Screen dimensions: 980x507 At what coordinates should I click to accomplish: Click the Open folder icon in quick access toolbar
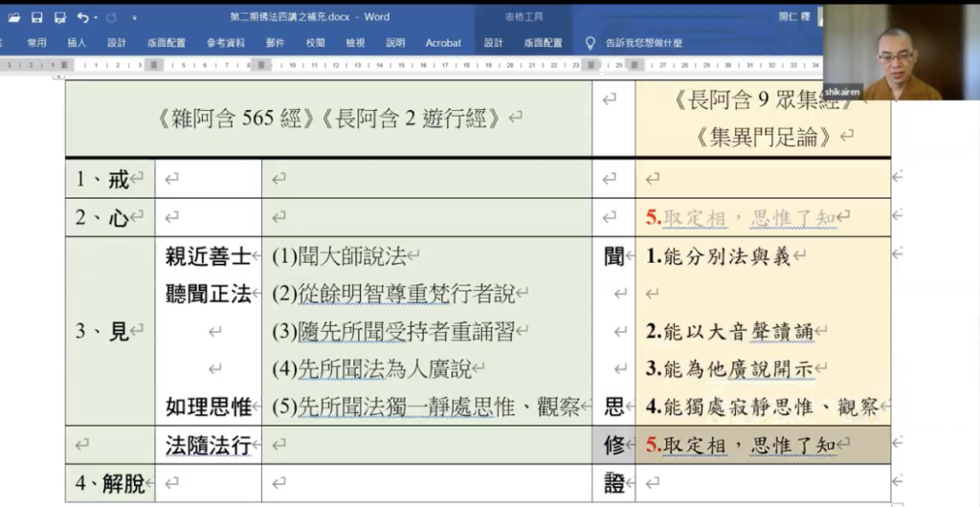[x=14, y=17]
